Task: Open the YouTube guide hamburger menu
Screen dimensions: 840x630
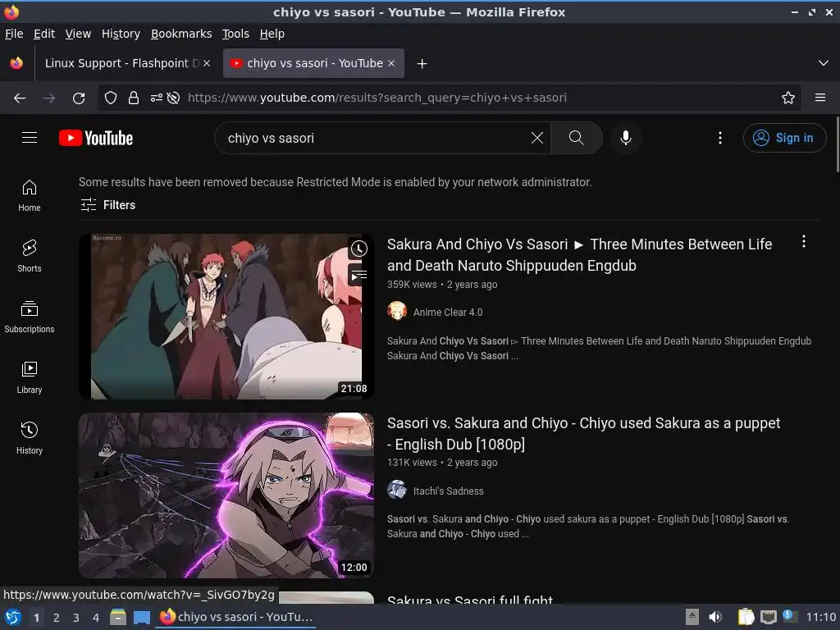Action: tap(30, 138)
